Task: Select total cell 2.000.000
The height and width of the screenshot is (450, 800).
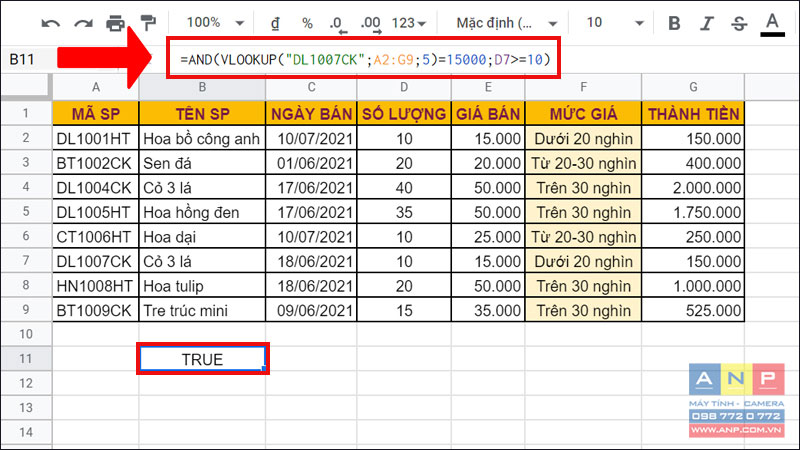Action: (x=693, y=187)
